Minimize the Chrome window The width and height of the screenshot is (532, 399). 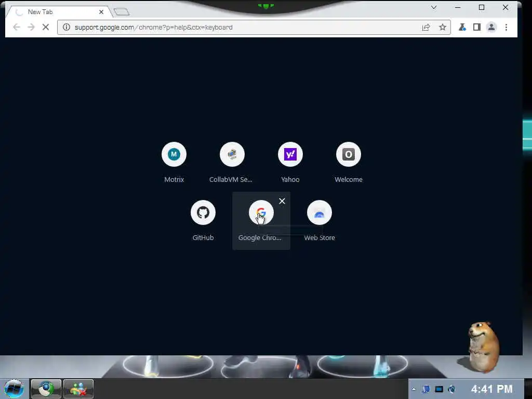458,7
